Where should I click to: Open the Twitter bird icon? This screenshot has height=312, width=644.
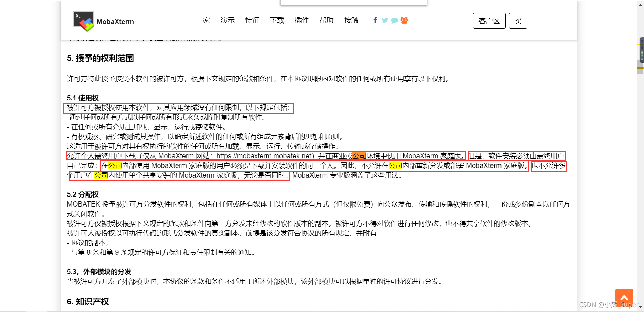tap(385, 20)
